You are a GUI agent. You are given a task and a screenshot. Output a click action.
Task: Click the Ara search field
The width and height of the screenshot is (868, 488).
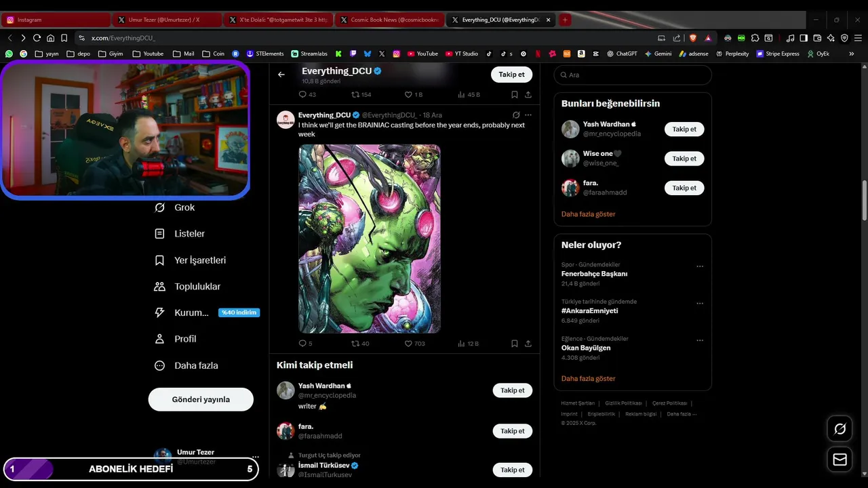click(633, 75)
